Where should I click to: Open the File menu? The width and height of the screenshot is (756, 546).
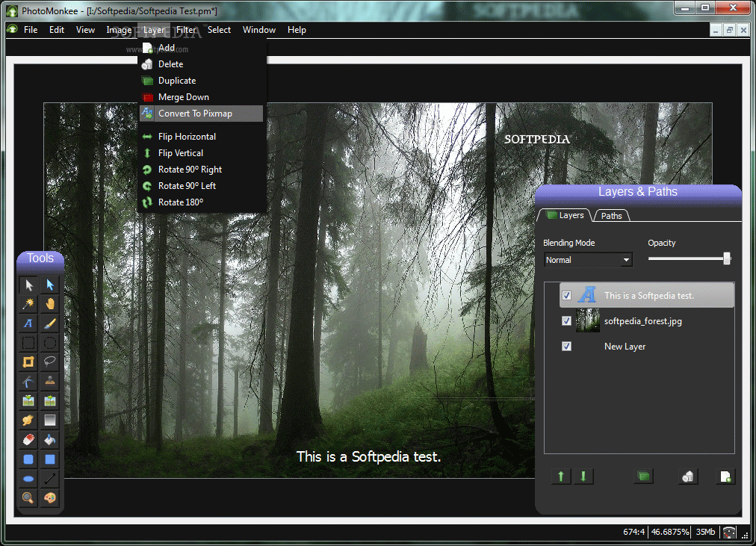tap(31, 30)
